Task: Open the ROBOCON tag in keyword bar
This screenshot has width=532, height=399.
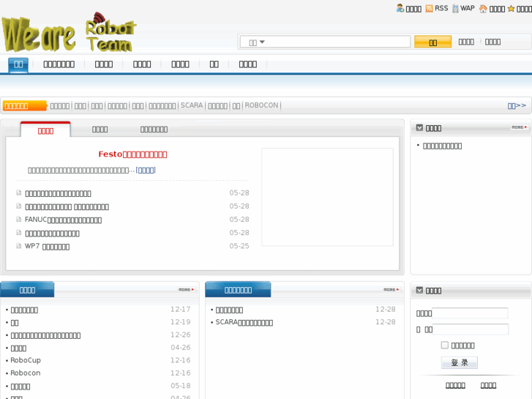Action: click(x=261, y=105)
